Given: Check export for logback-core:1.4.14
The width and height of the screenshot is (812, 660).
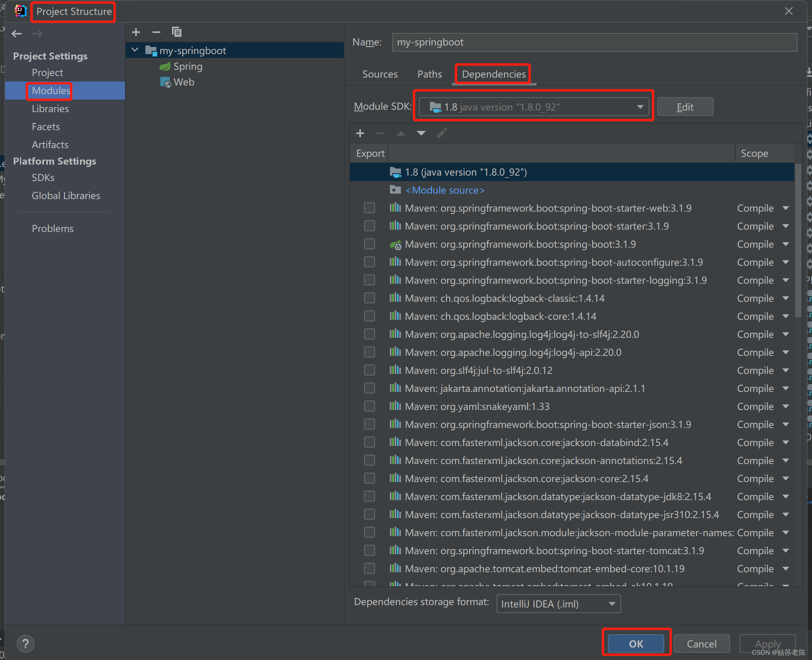Looking at the screenshot, I should pos(369,316).
